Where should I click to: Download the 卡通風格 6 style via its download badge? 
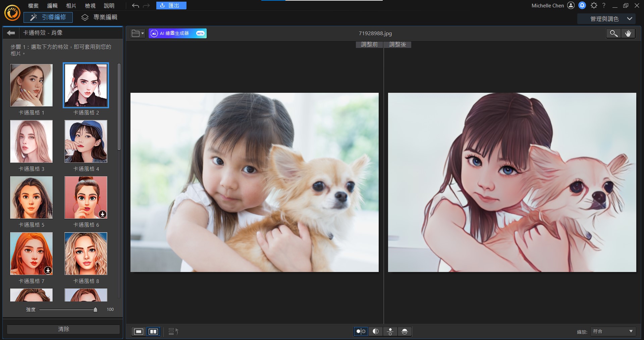click(x=103, y=214)
